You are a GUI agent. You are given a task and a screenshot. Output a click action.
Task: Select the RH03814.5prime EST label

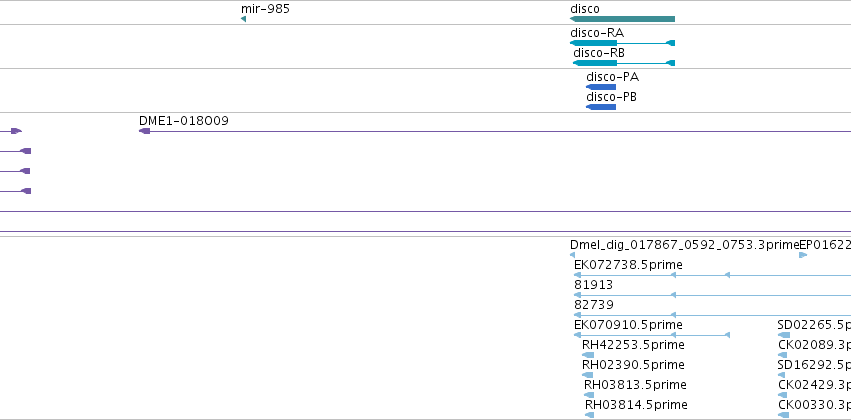click(x=637, y=405)
